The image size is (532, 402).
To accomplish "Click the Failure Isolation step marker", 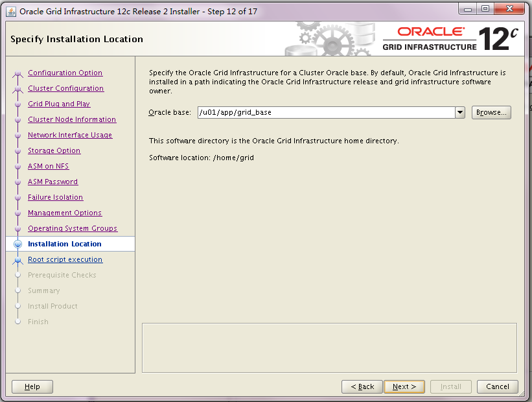I will 17,198.
